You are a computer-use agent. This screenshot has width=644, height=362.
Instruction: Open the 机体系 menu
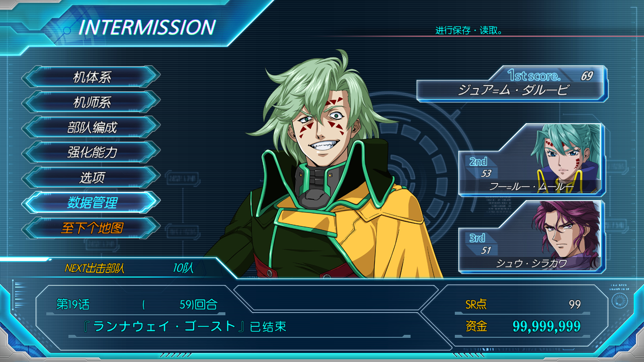coord(91,77)
